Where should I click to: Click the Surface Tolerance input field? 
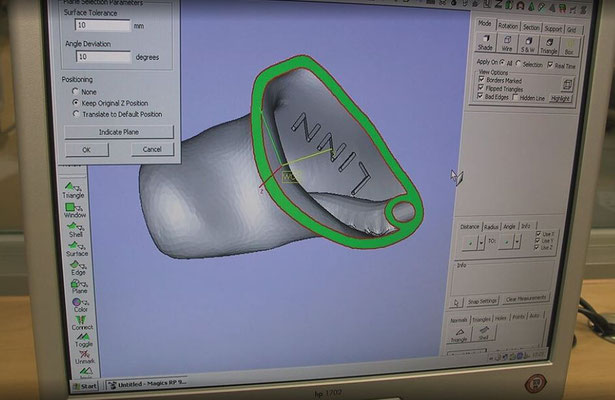(103, 25)
